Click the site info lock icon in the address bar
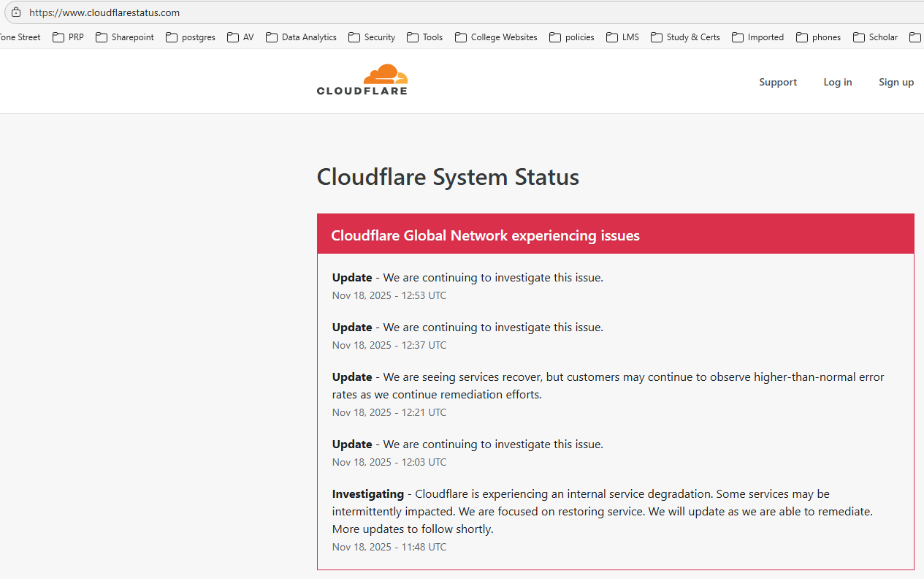 click(x=16, y=12)
